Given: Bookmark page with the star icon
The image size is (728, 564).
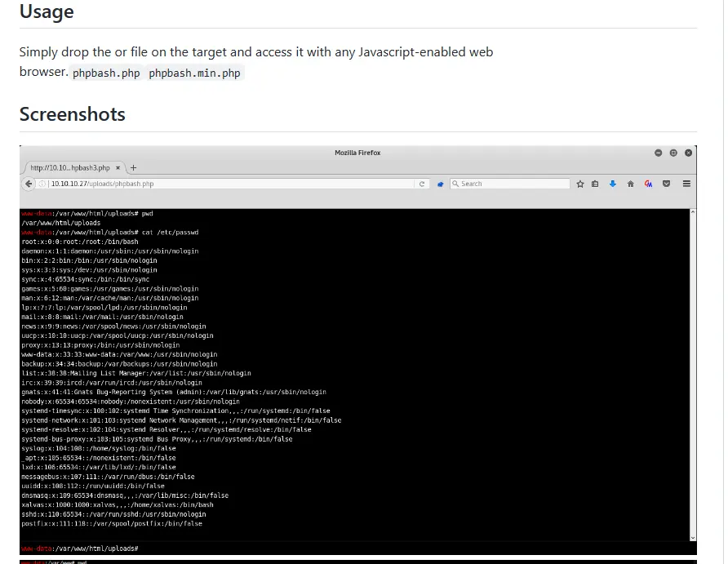Looking at the screenshot, I should pyautogui.click(x=580, y=184).
